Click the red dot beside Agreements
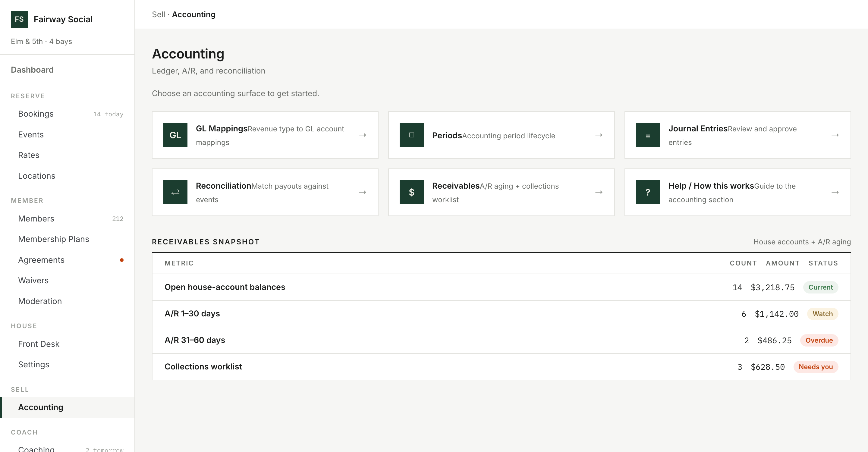868x452 pixels. [122, 260]
